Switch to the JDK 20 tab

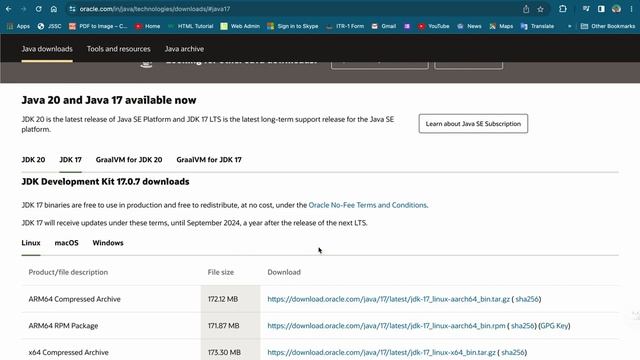click(x=33, y=160)
